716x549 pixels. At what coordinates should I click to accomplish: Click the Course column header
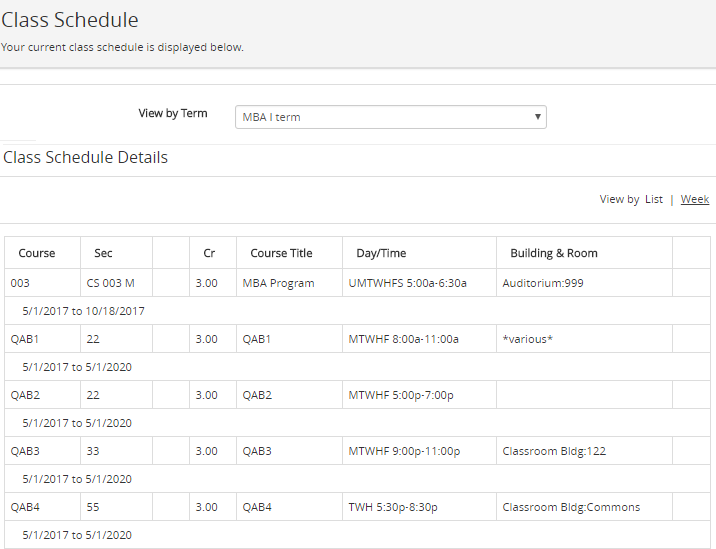[x=37, y=253]
